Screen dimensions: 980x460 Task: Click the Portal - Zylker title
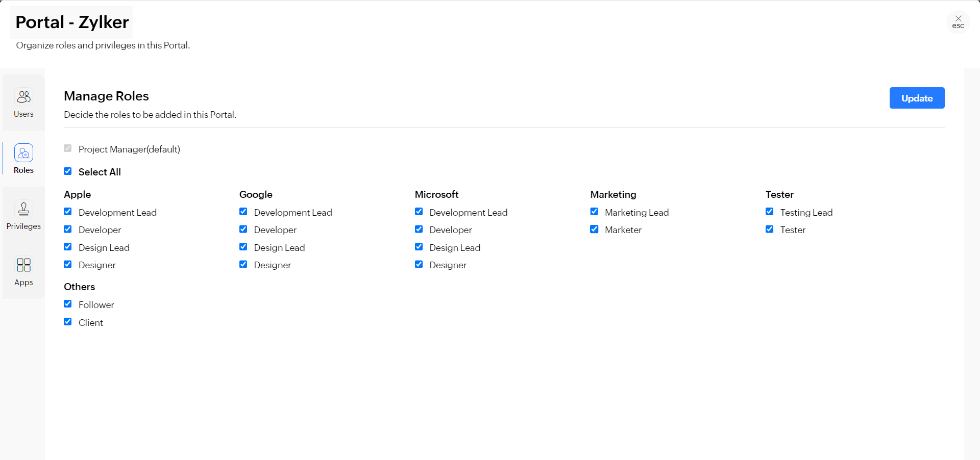tap(71, 21)
